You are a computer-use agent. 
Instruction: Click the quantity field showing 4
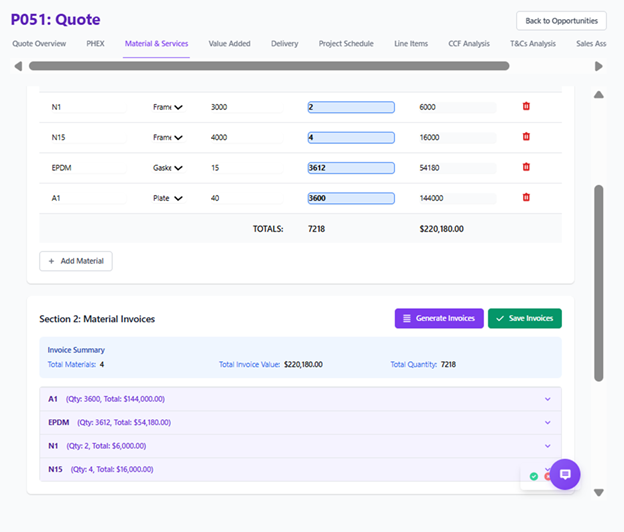coord(351,138)
